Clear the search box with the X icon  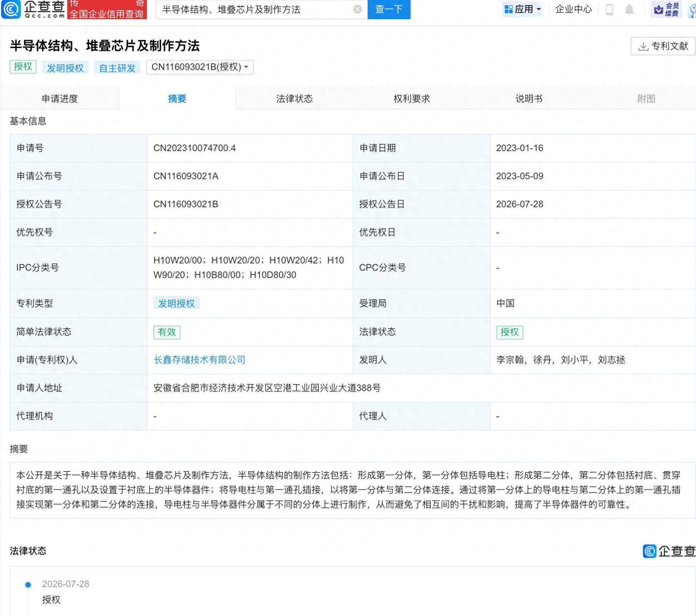coord(357,9)
